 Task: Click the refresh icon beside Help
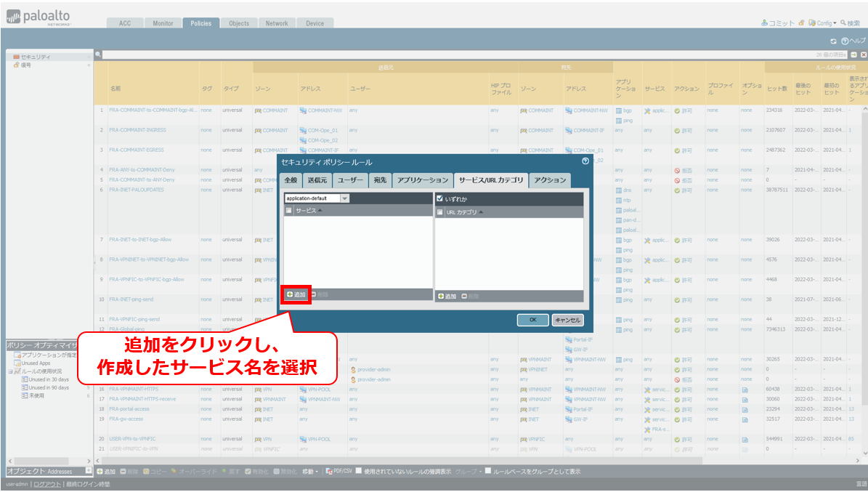(833, 41)
